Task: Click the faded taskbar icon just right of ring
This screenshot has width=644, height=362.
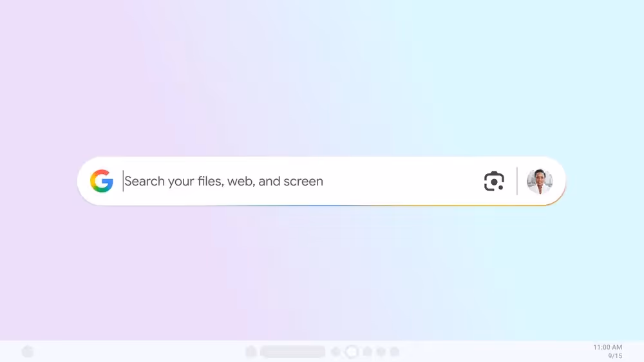Action: click(367, 352)
